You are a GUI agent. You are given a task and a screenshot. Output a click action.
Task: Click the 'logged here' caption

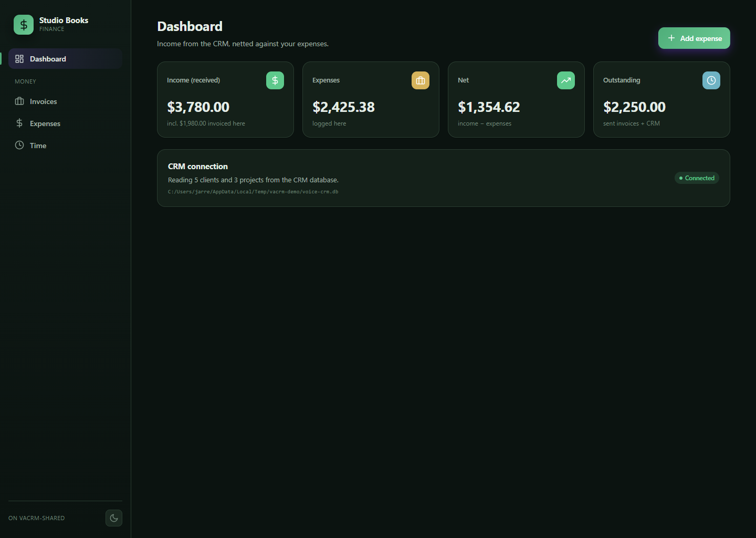(329, 123)
